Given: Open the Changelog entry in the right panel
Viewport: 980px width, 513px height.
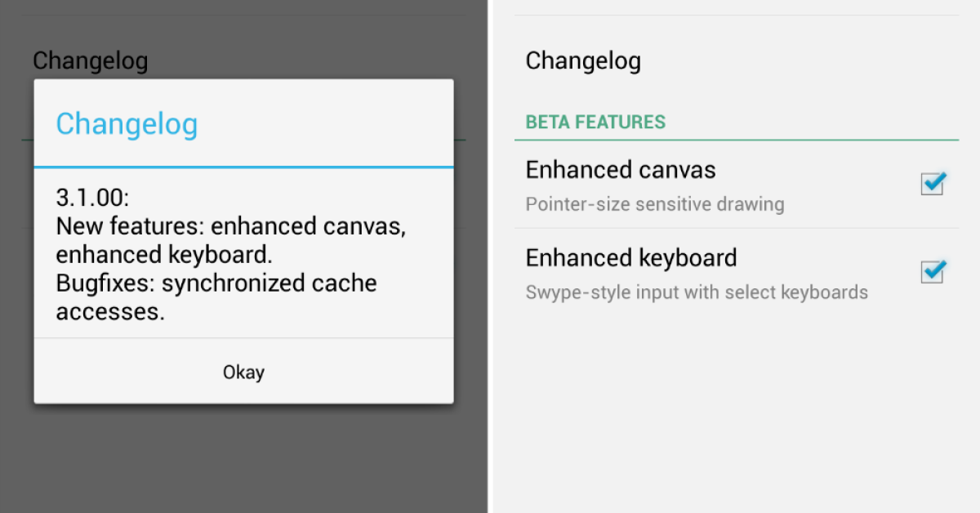Looking at the screenshot, I should pos(583,60).
